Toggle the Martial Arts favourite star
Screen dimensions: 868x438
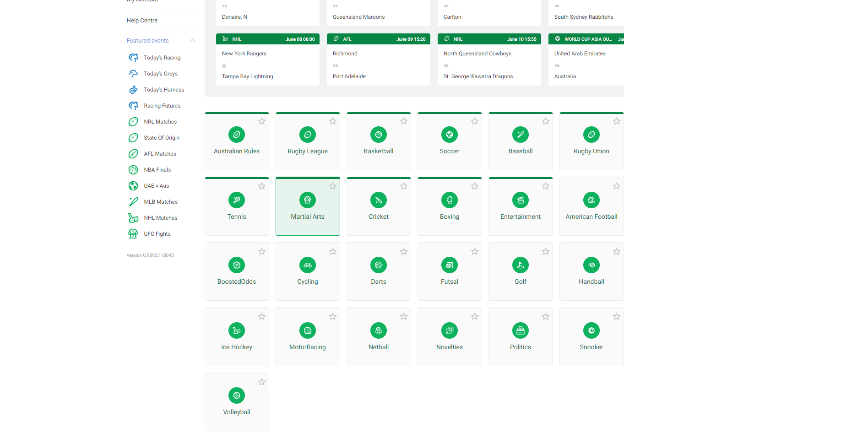pyautogui.click(x=333, y=186)
